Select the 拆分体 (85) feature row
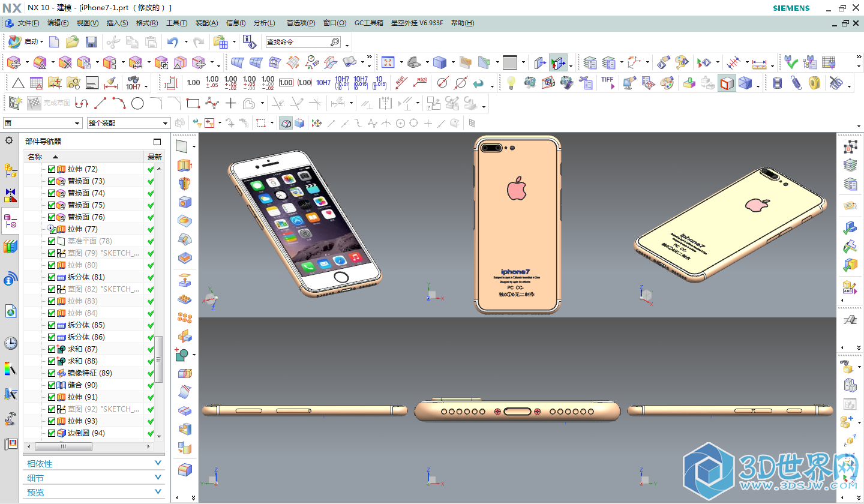Screen dimensions: 864x504 85,325
